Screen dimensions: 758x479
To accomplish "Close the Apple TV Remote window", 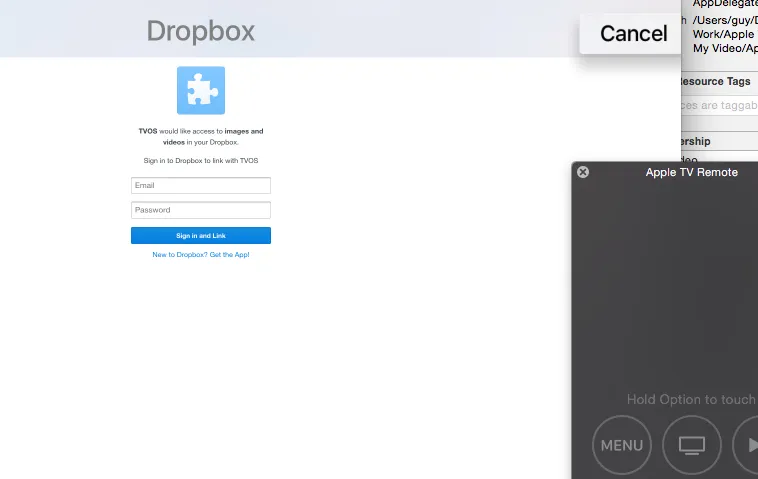I will click(583, 172).
